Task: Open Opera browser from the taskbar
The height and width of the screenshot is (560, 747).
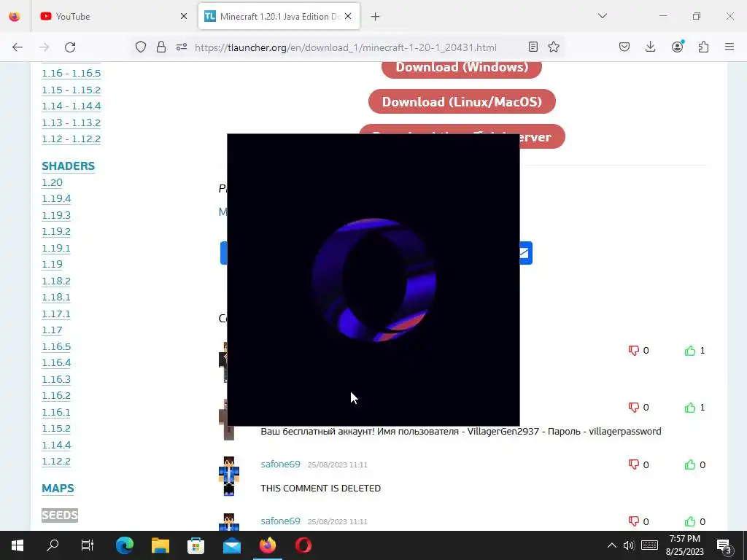Action: pyautogui.click(x=303, y=545)
